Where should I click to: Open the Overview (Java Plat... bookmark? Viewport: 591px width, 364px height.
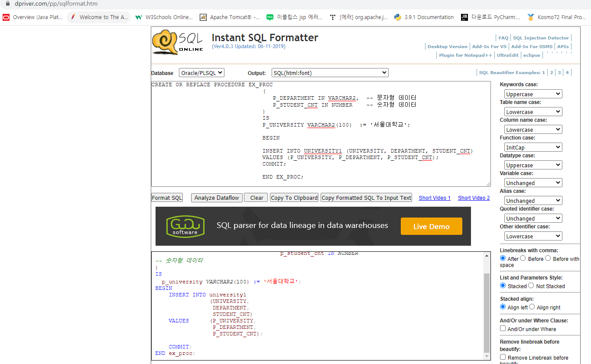point(32,17)
